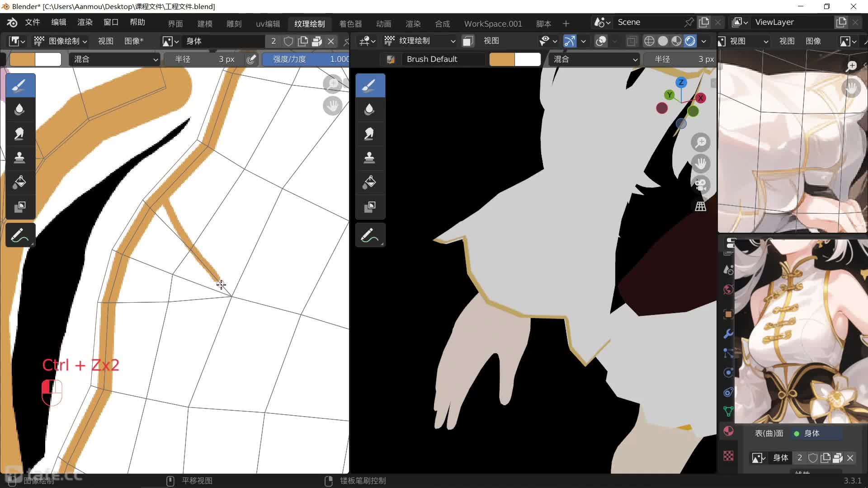Open the Object properties tab
868x488 pixels.
[728, 314]
